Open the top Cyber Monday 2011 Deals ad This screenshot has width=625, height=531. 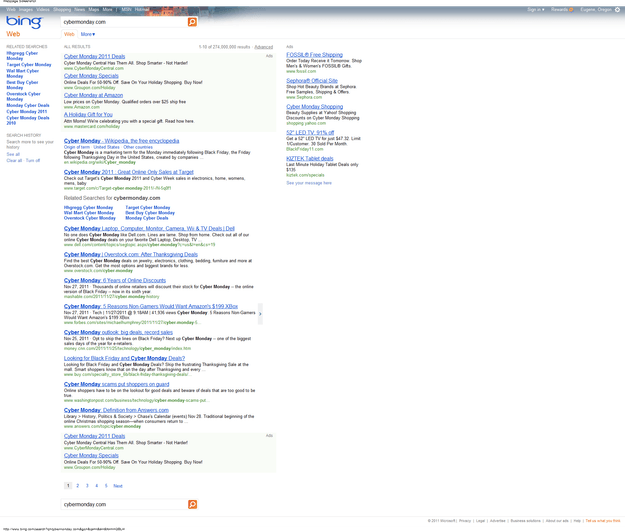pos(94,57)
